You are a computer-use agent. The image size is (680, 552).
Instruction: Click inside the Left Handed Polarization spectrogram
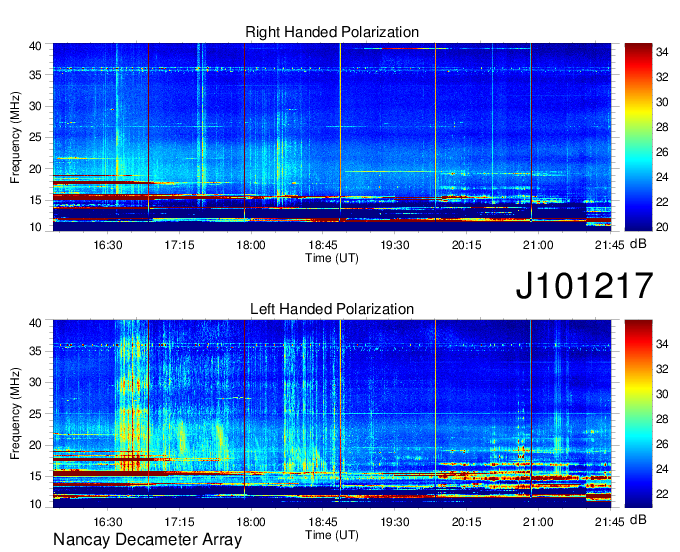(x=332, y=414)
